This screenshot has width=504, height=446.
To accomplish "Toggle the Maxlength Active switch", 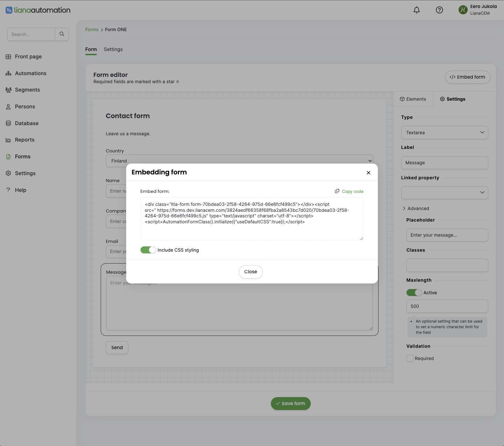I will click(x=414, y=293).
